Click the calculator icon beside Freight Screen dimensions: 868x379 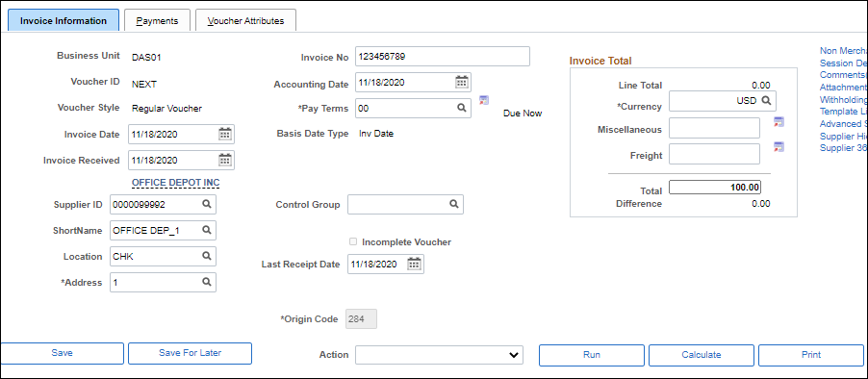pos(779,147)
